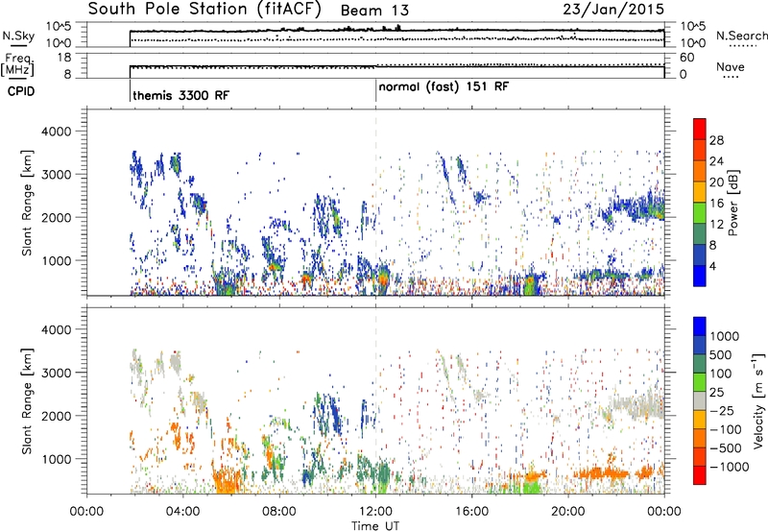Click the 'Nave' legend label
The height and width of the screenshot is (532, 768).
click(x=731, y=66)
